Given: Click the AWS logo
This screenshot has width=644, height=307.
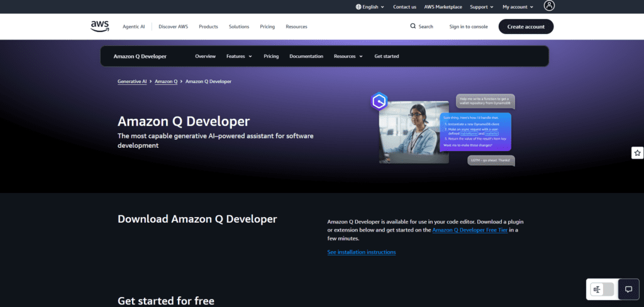Looking at the screenshot, I should coord(100,26).
